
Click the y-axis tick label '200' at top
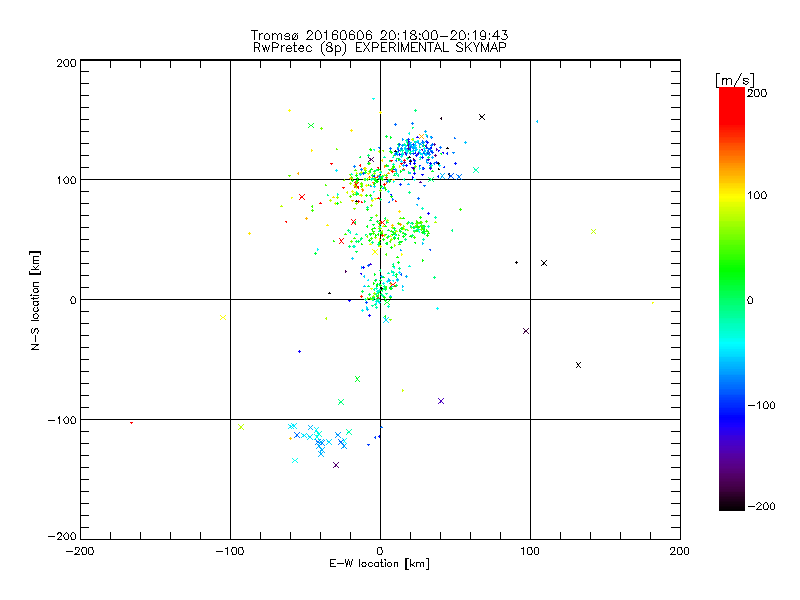(66, 63)
